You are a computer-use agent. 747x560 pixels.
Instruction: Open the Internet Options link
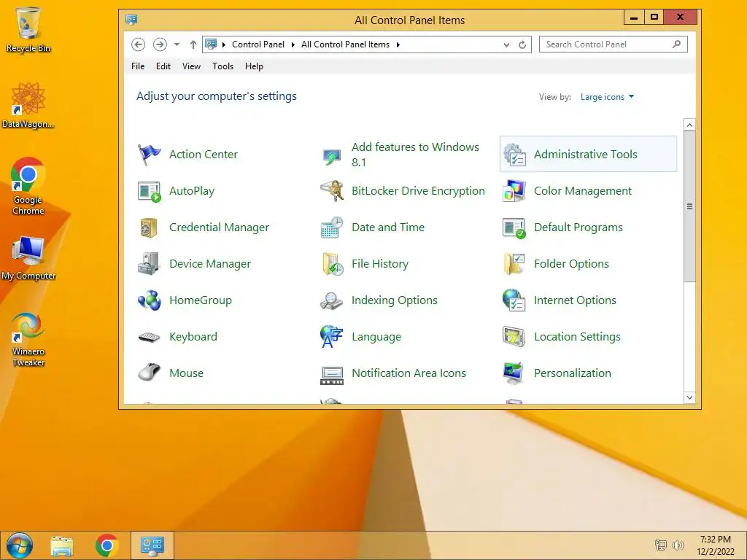click(x=575, y=300)
